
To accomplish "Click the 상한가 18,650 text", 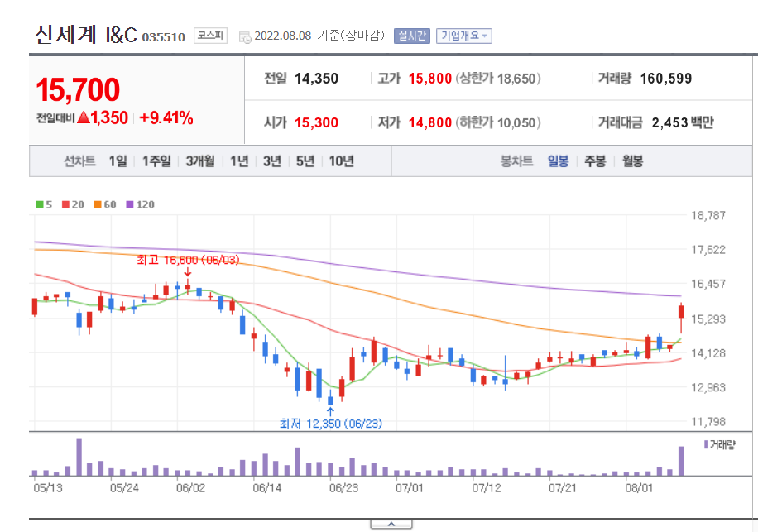I will 498,79.
